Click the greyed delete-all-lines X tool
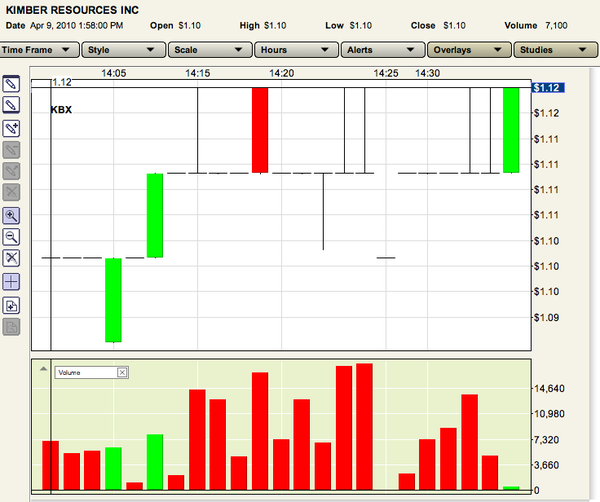This screenshot has height=502, width=600. coord(11,192)
